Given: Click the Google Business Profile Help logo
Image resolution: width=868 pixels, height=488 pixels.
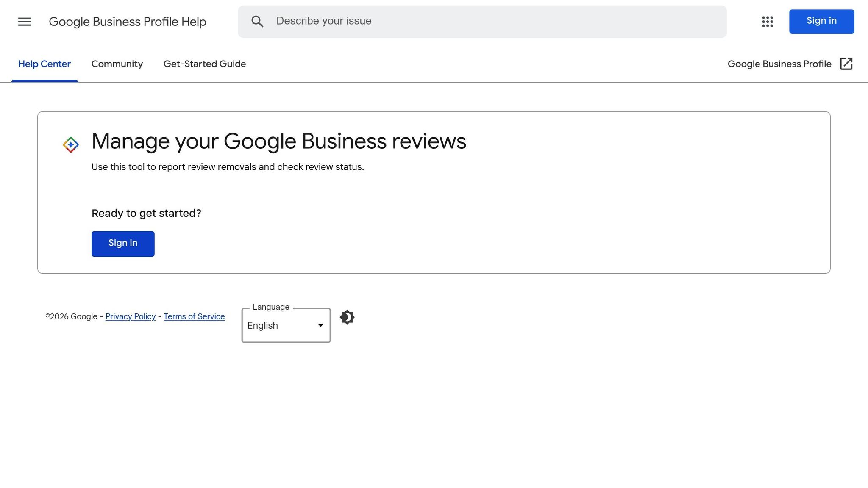Looking at the screenshot, I should 128,22.
